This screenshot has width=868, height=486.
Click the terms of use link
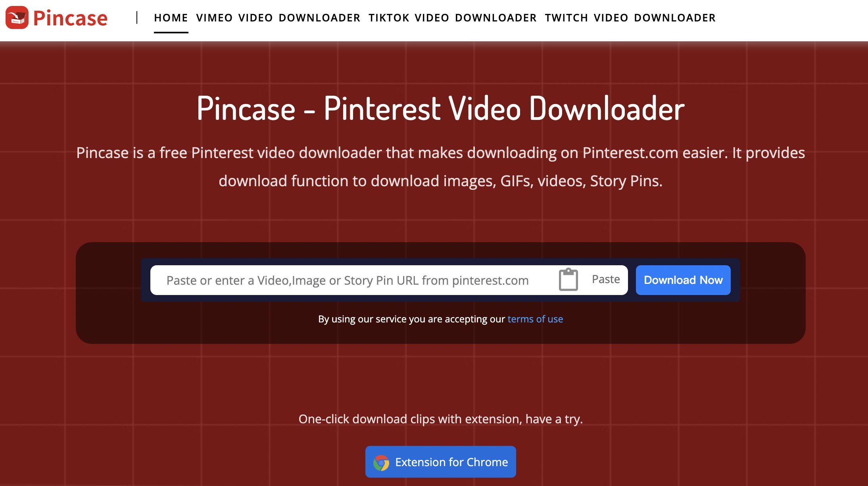click(535, 318)
